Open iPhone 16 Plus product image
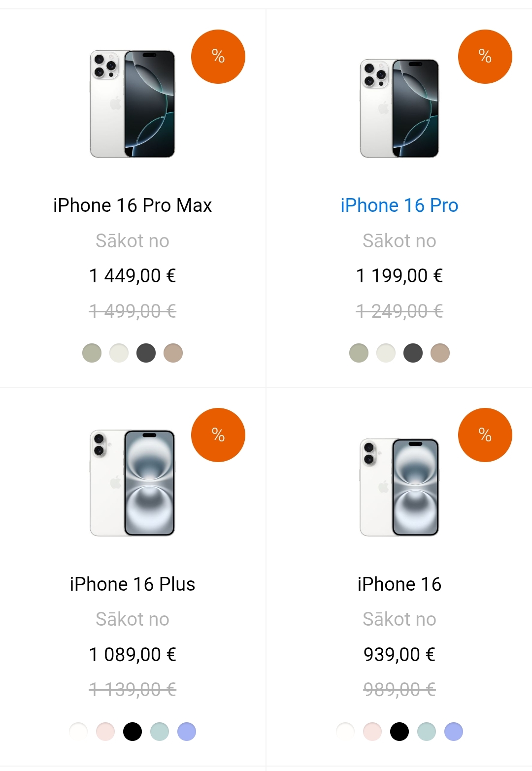 [x=133, y=483]
